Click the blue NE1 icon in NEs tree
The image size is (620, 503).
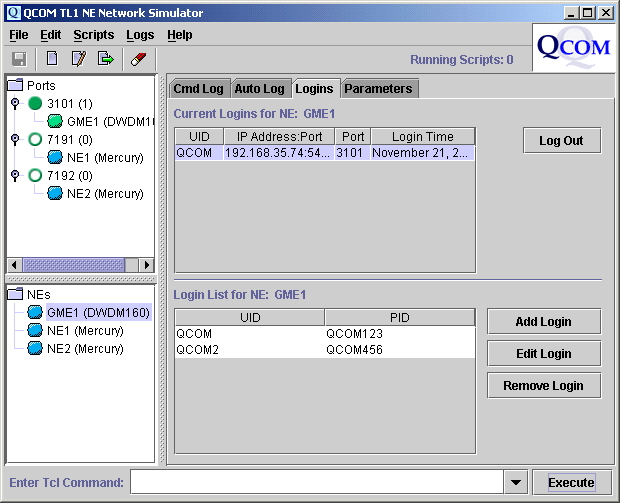pos(35,330)
